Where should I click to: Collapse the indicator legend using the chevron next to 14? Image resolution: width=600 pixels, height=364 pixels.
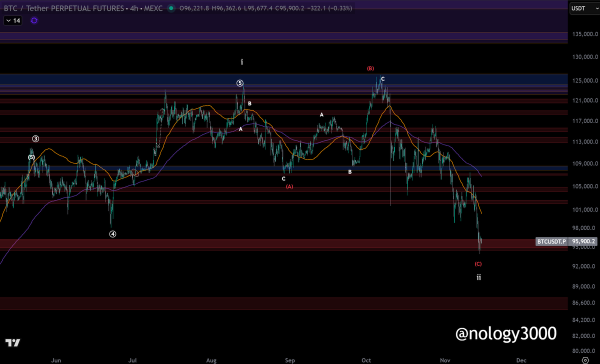pyautogui.click(x=8, y=20)
